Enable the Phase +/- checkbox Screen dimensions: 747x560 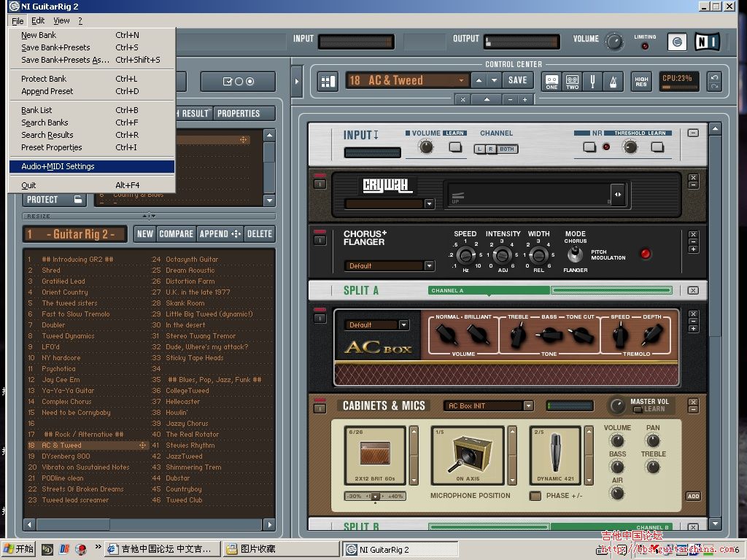(535, 496)
